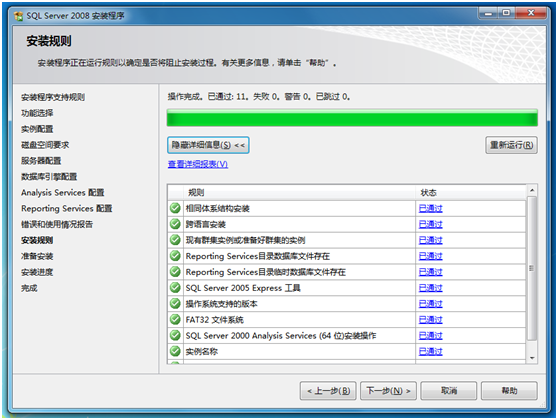Close the SQL Server 2008 setup window

(531, 13)
